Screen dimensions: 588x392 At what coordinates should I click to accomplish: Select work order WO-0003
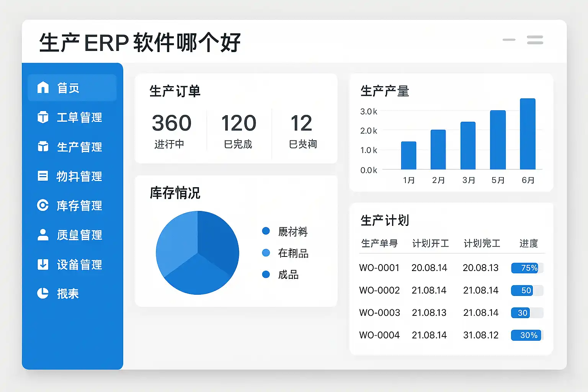click(379, 313)
